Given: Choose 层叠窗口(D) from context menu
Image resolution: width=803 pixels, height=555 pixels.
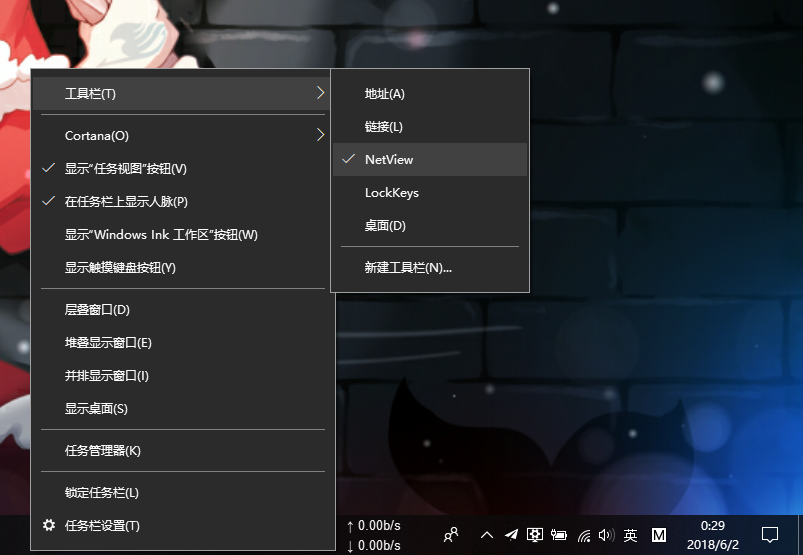Looking at the screenshot, I should pos(183,310).
